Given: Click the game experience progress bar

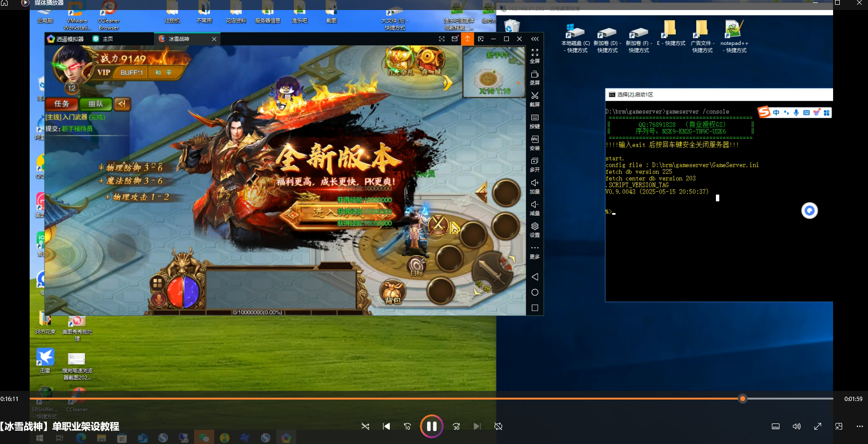Looking at the screenshot, I should (x=258, y=313).
